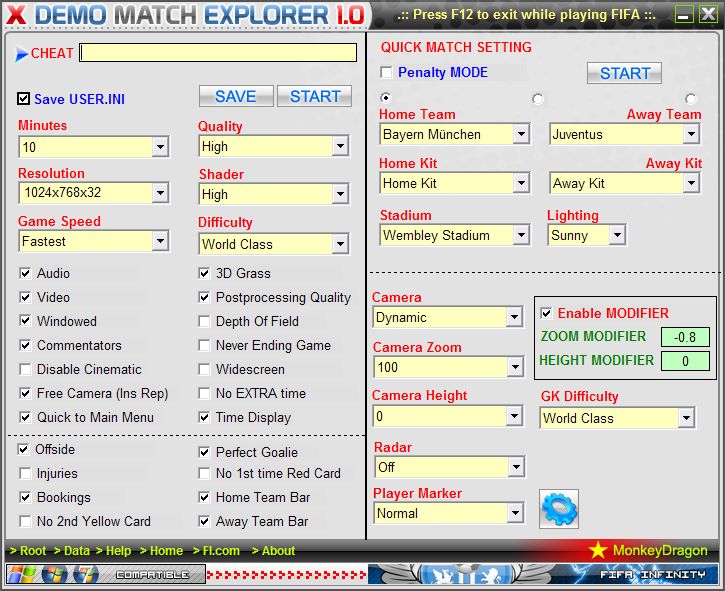Click the Windows Vista orb badge
Viewport: 725px width, 591px height.
click(54, 574)
